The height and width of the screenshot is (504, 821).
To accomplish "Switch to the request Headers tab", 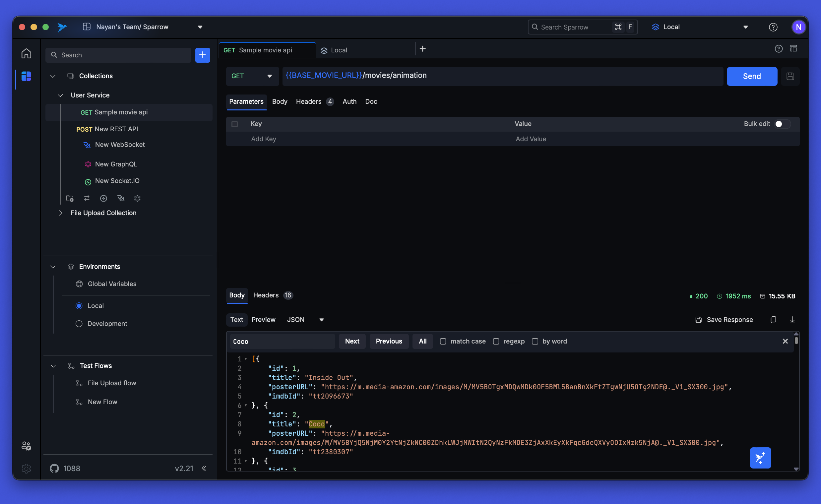I will (308, 102).
